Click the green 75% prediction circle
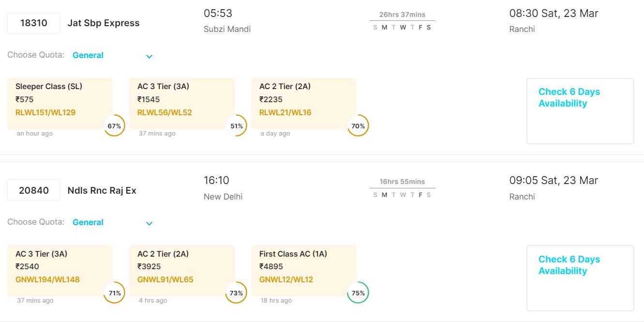Screen dimensions: 644x322 [x=358, y=293]
